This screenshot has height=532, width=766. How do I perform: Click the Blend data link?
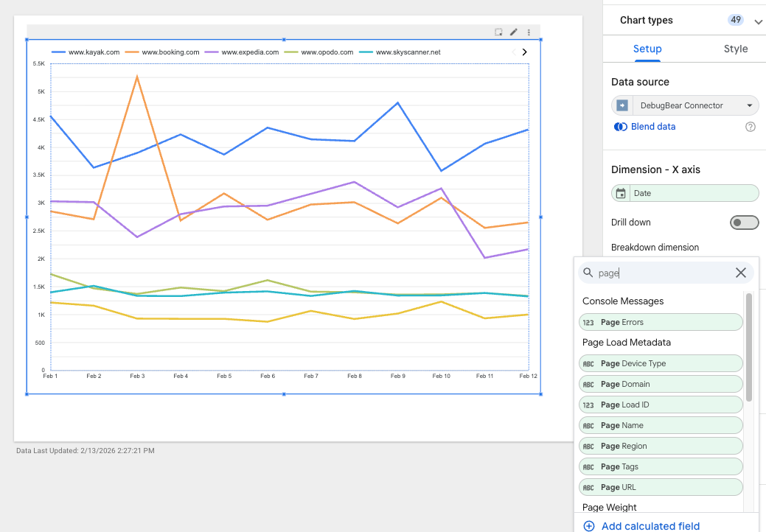coord(652,127)
